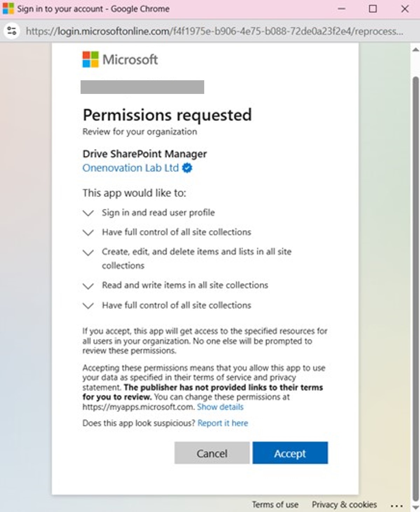Click the Show details link
The height and width of the screenshot is (512, 420).
point(220,407)
